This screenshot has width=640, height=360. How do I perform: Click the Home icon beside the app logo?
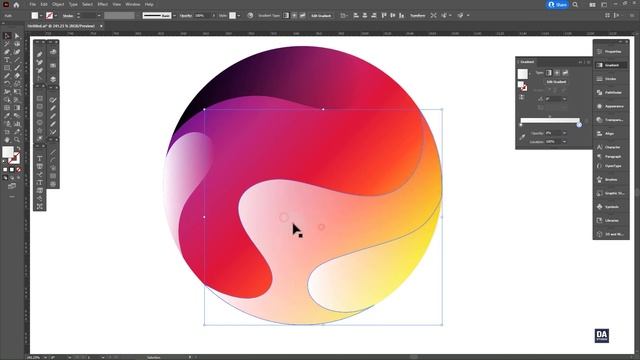[16, 5]
